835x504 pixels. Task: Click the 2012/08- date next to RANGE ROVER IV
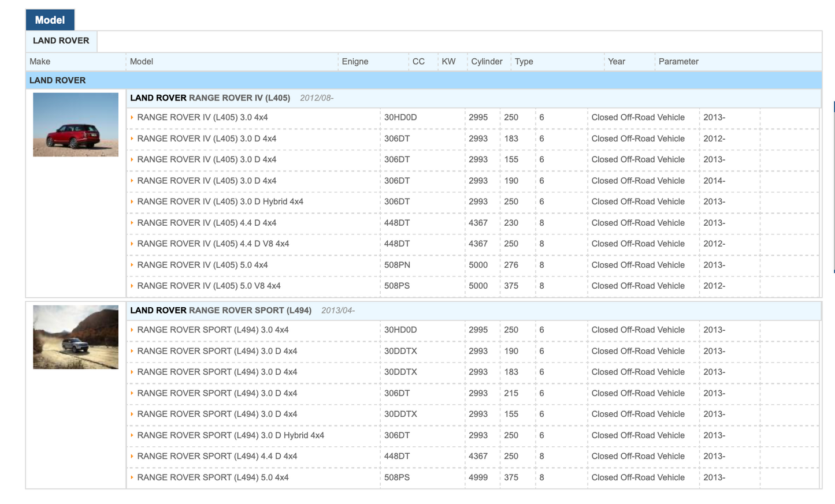(317, 98)
